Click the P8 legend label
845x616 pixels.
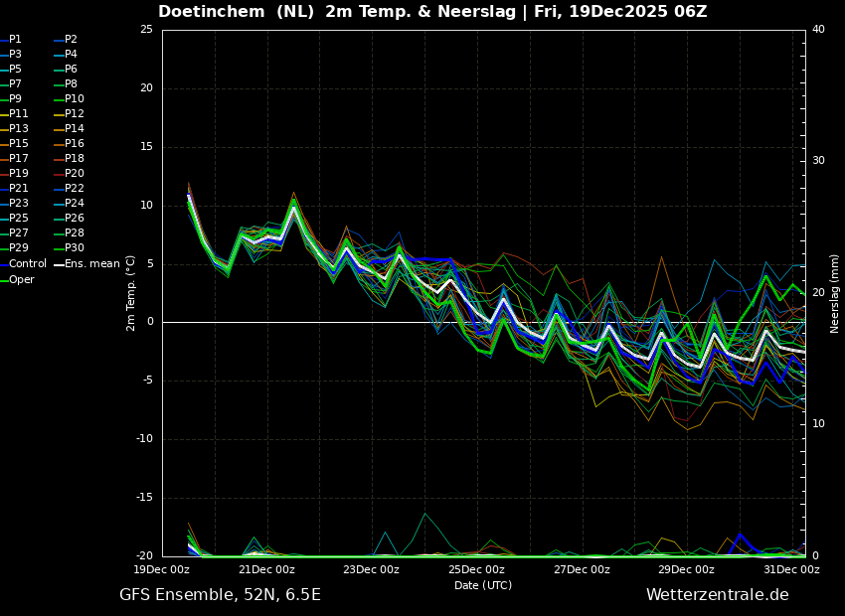coord(71,84)
